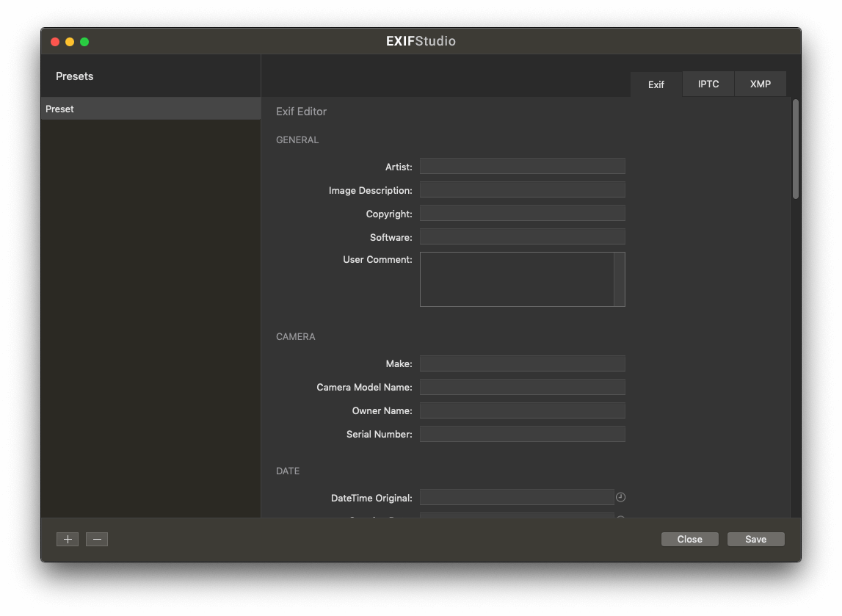This screenshot has width=842, height=616.
Task: Open the XMP tab
Action: (x=761, y=84)
